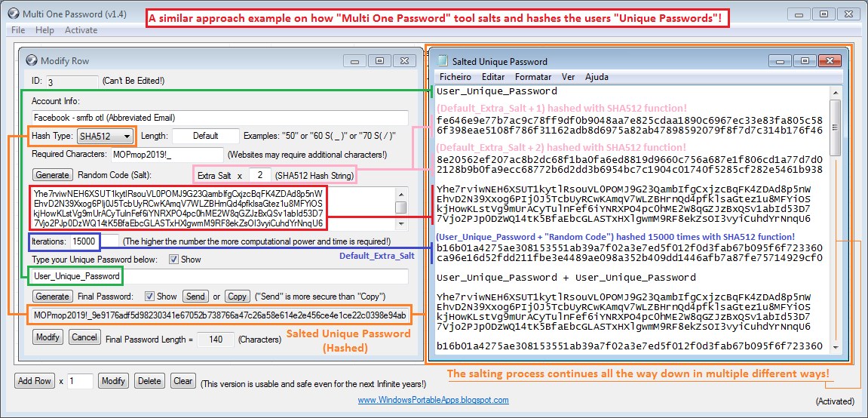Viewport: 868px width, 418px height.
Task: Click the line 'User_Unique_Password + User_Unique_Password' in notepad
Action: [x=566, y=278]
